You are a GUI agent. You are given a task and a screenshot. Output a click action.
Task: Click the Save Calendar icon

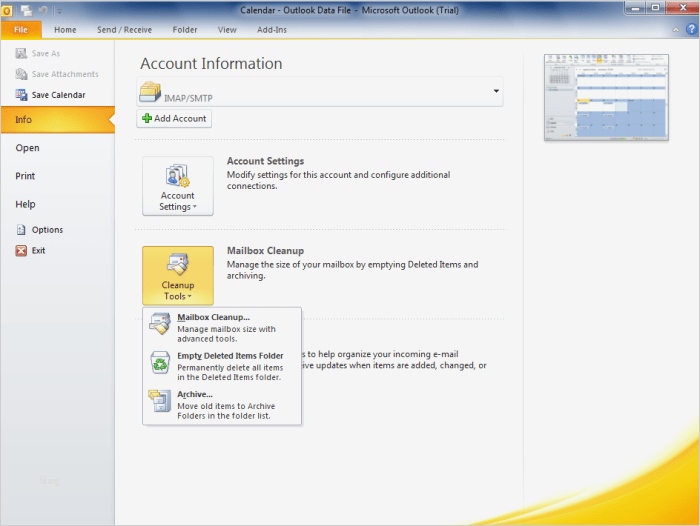click(x=21, y=95)
